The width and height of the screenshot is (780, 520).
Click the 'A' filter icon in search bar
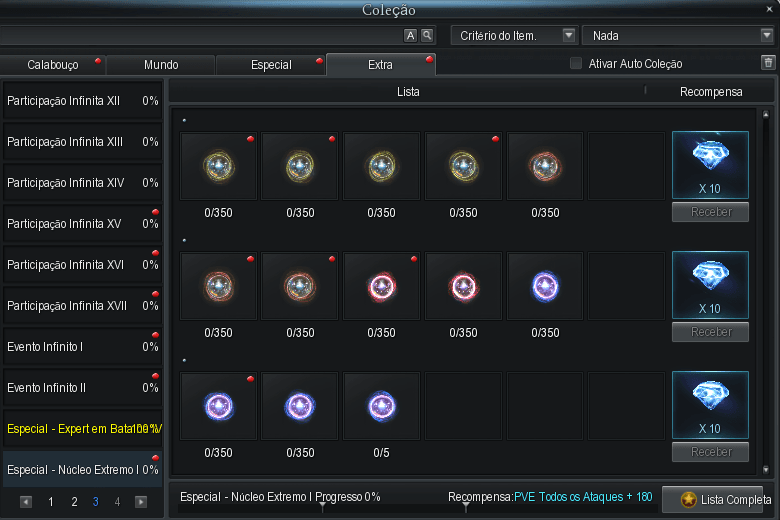click(x=410, y=35)
